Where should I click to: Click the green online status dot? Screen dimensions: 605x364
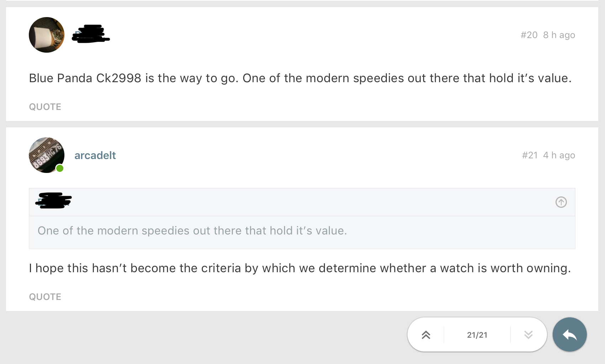click(x=60, y=168)
